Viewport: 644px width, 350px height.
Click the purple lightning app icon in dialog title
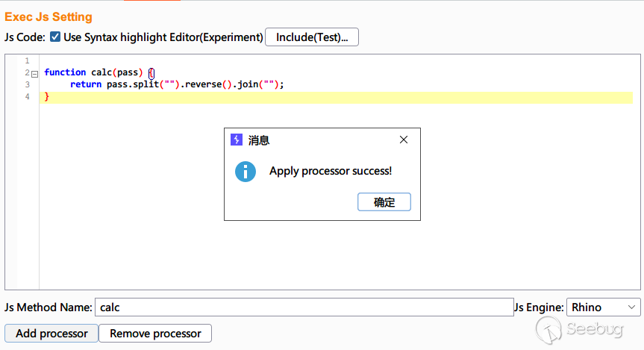pos(236,140)
